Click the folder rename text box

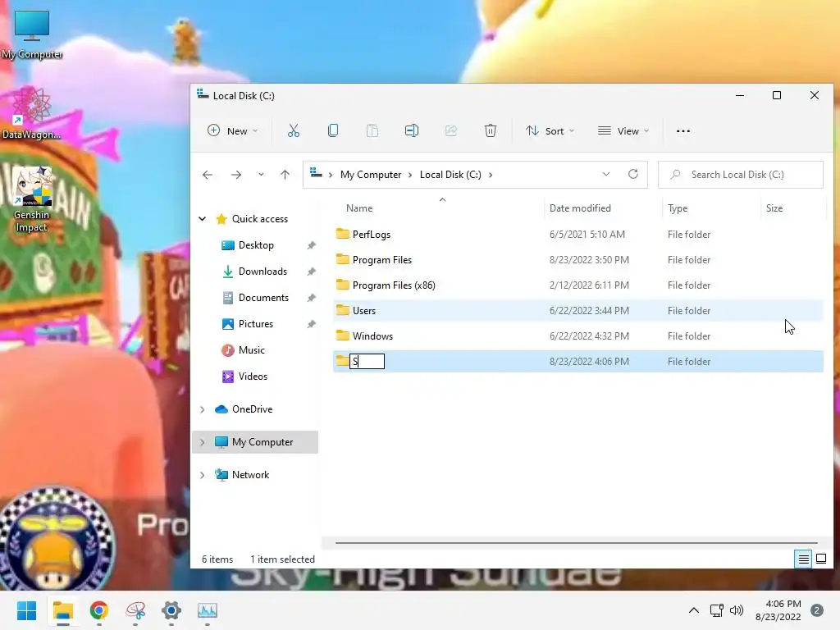click(367, 362)
